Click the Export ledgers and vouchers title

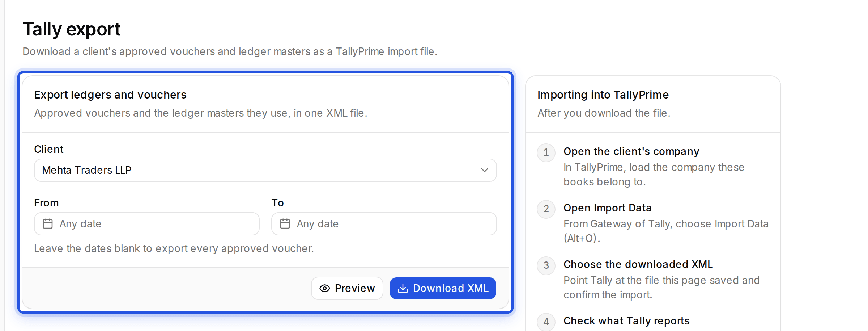coord(110,95)
